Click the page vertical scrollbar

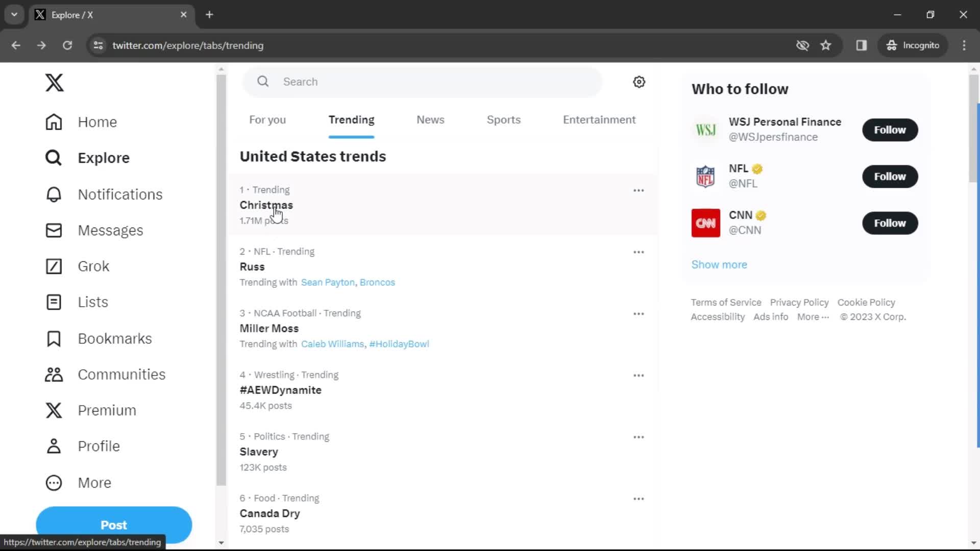pos(973,128)
